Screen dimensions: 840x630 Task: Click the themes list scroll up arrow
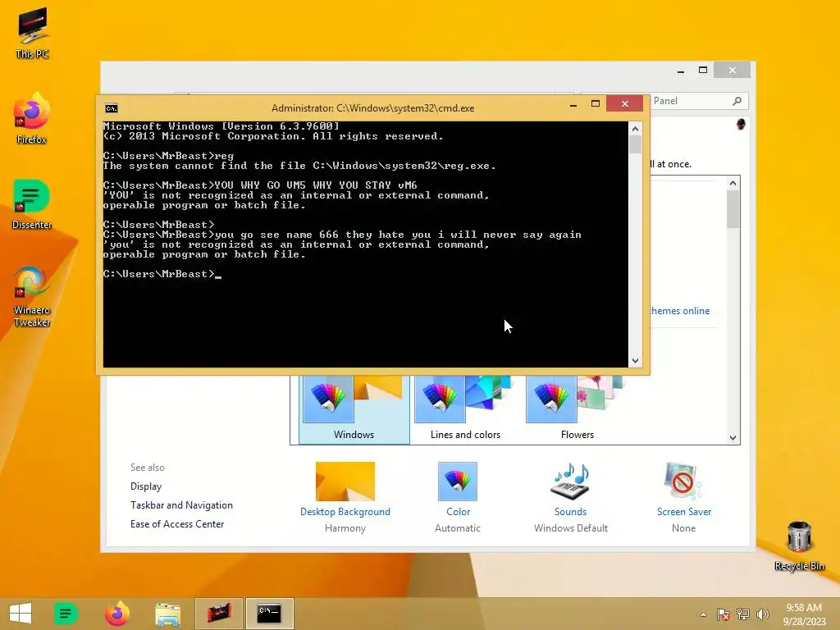pos(733,183)
